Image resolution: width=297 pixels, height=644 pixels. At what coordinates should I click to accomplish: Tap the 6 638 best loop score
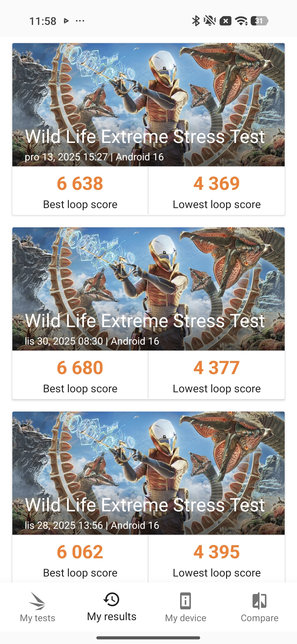(x=80, y=184)
